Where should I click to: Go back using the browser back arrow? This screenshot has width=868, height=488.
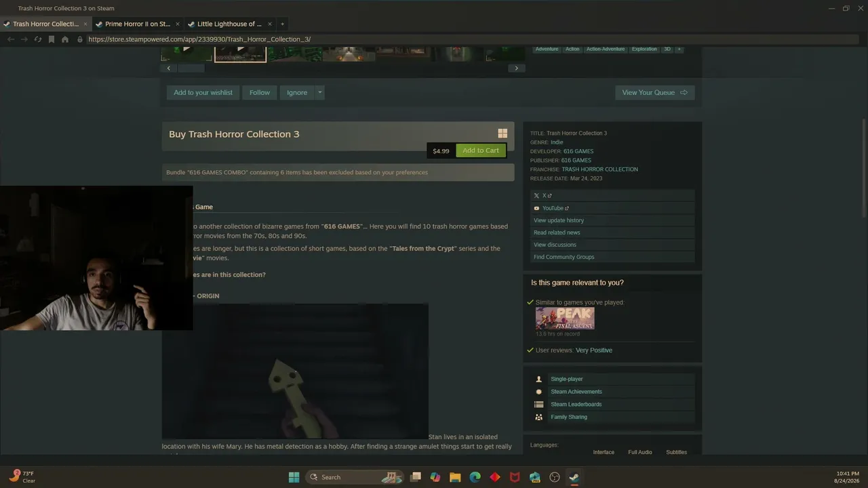[x=11, y=39]
